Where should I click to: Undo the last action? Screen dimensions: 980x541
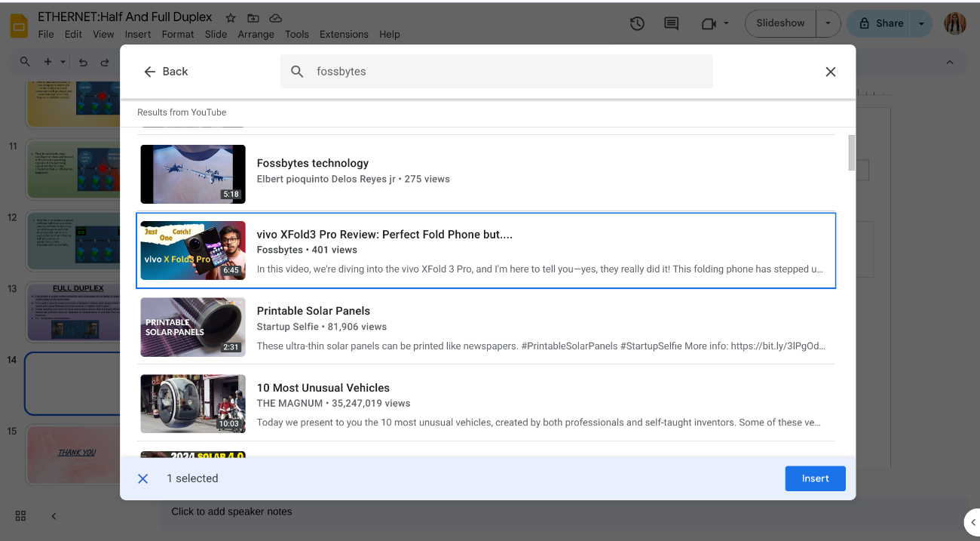click(83, 62)
